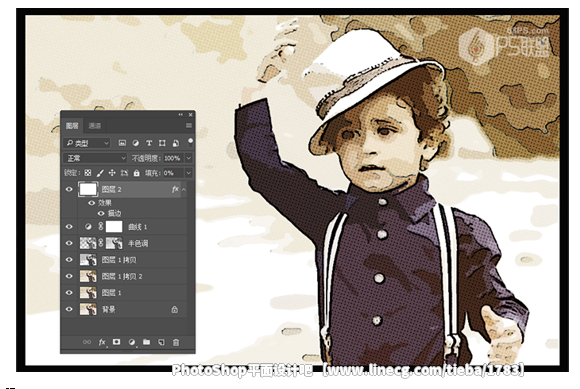580x389 pixels.
Task: Click the lock all padlock icon
Action: [136, 173]
